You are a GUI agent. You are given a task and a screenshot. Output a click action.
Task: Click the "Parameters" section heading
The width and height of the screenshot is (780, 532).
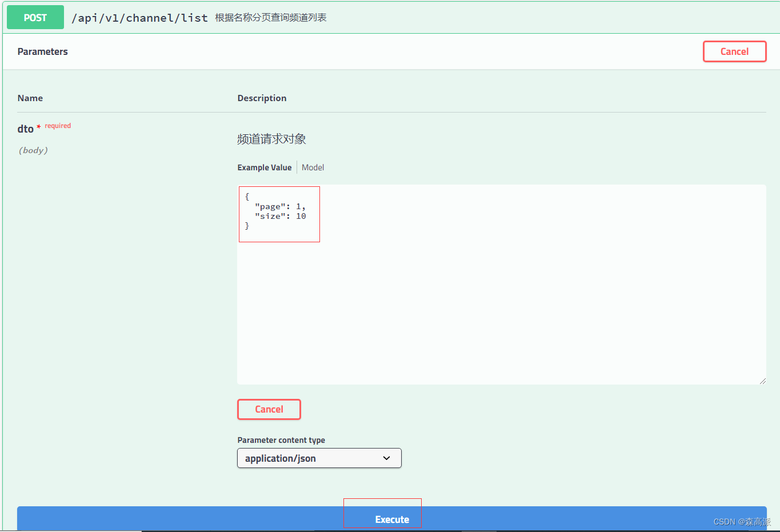pos(43,51)
